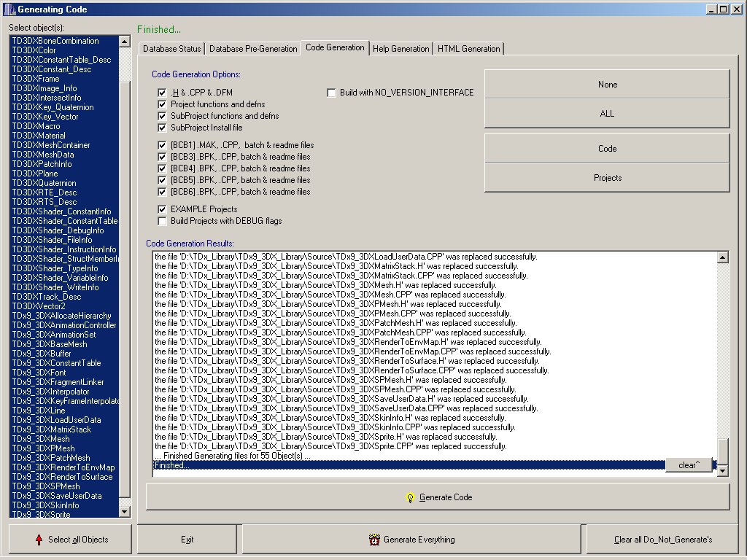Toggle the [BCB6] .BPK files checkbox
This screenshot has width=747, height=560.
(x=162, y=192)
